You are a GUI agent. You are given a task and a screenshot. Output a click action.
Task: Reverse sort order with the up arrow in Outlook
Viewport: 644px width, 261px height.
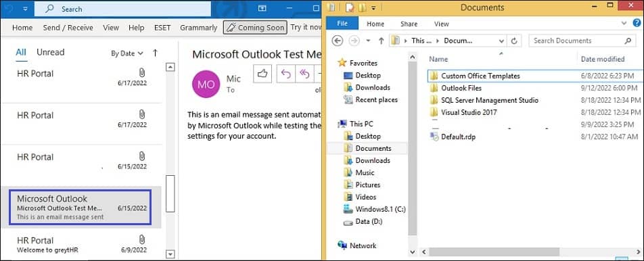[x=156, y=53]
